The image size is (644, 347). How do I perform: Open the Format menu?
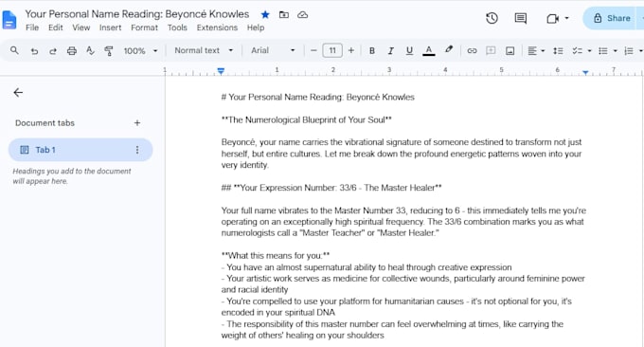click(x=144, y=27)
